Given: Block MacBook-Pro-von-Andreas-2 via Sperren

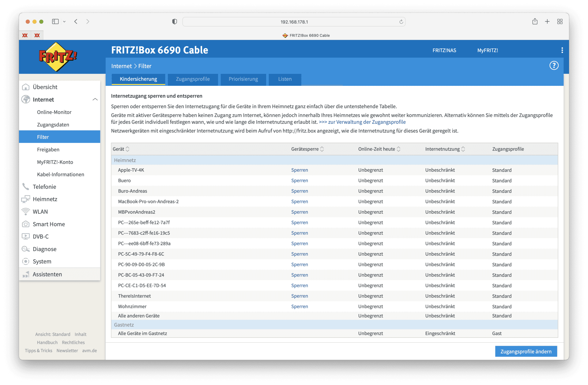Looking at the screenshot, I should click(x=300, y=201).
